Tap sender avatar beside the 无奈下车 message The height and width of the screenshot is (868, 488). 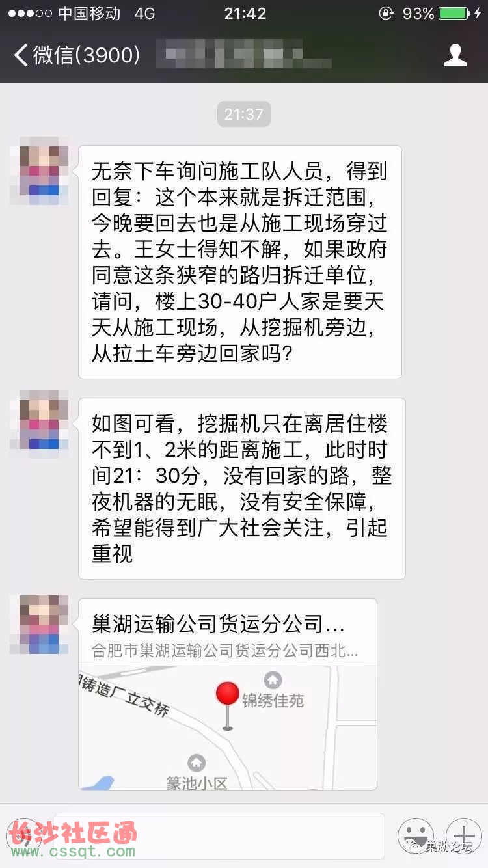click(x=39, y=171)
